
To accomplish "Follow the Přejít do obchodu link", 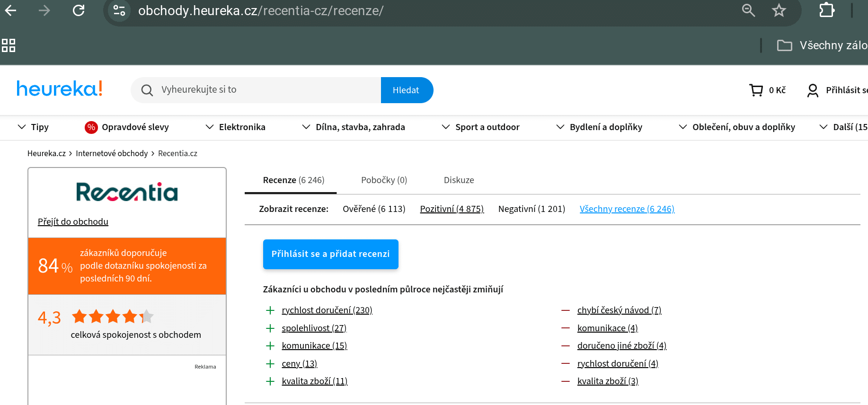I will (x=73, y=221).
